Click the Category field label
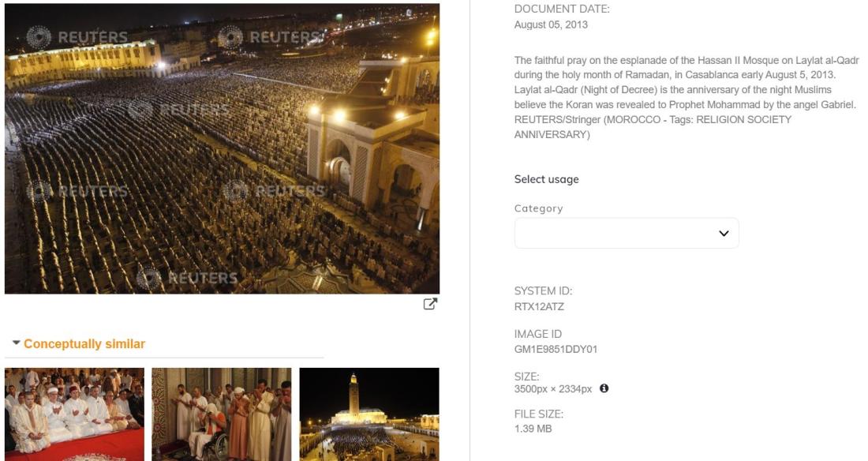 [x=539, y=208]
